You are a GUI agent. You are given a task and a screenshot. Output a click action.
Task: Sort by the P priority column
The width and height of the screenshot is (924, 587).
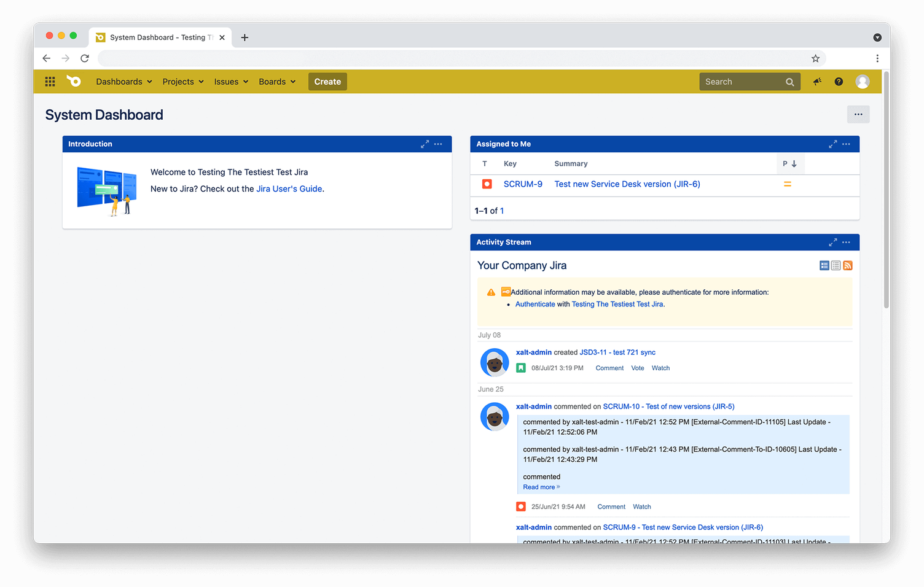point(789,164)
